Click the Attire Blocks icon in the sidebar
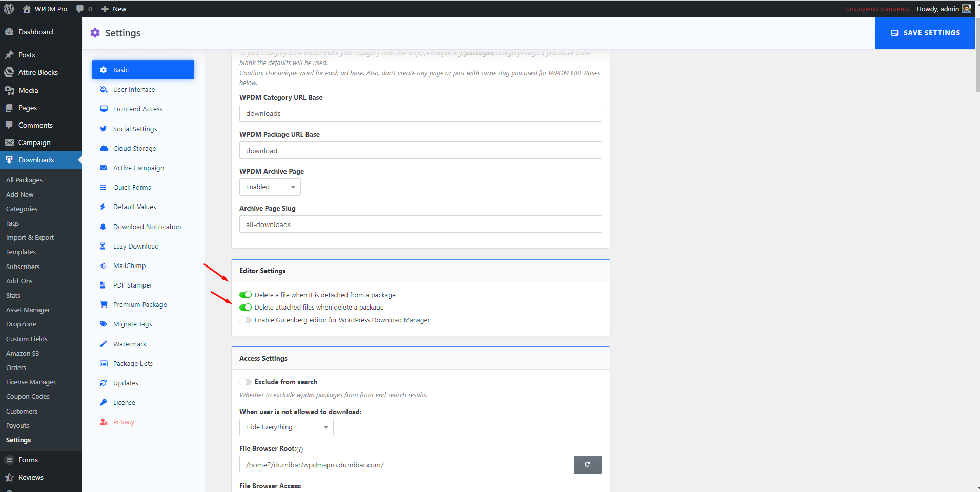The image size is (980, 492). [9, 72]
